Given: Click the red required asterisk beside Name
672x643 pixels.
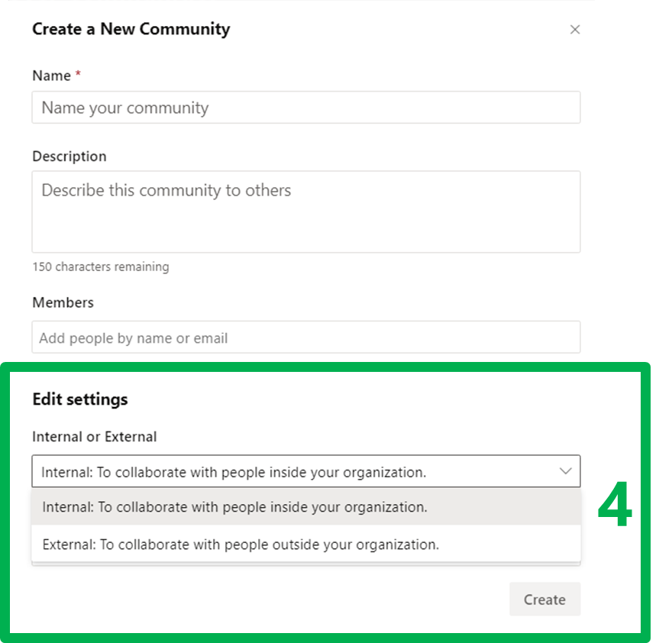Looking at the screenshot, I should point(78,74).
